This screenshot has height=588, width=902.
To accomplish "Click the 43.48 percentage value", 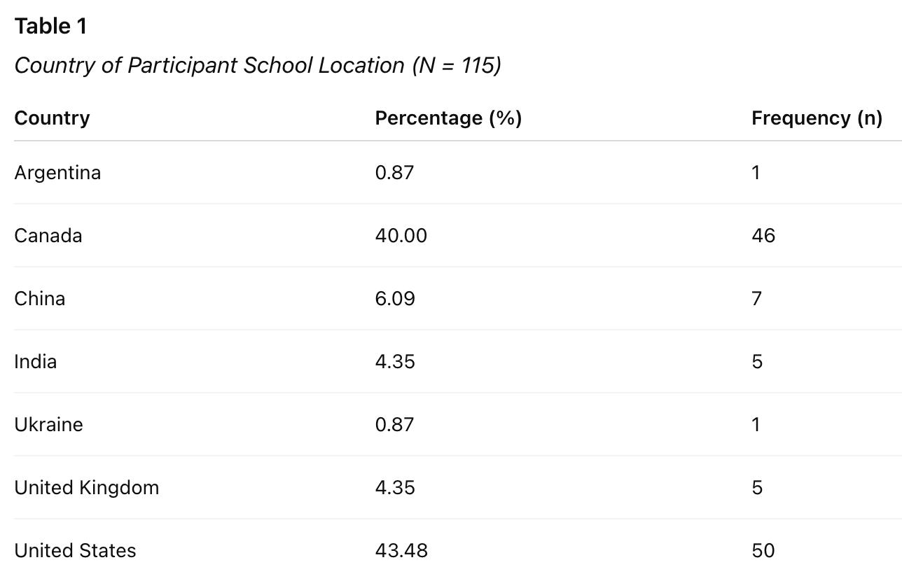I will 401,550.
